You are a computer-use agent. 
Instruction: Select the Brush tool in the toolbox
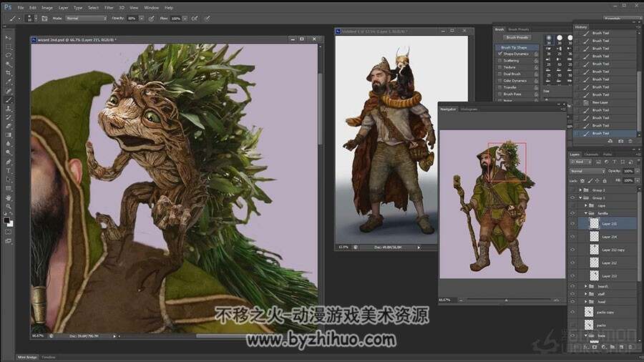pyautogui.click(x=8, y=99)
